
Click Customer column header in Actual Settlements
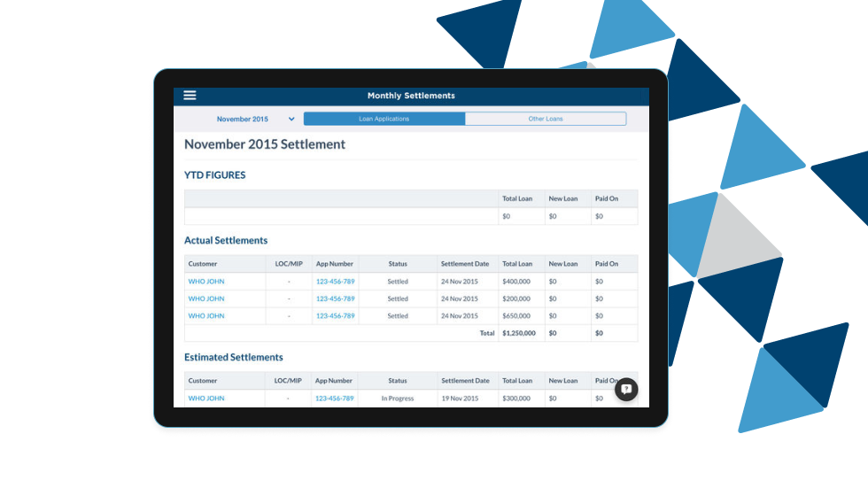(203, 264)
